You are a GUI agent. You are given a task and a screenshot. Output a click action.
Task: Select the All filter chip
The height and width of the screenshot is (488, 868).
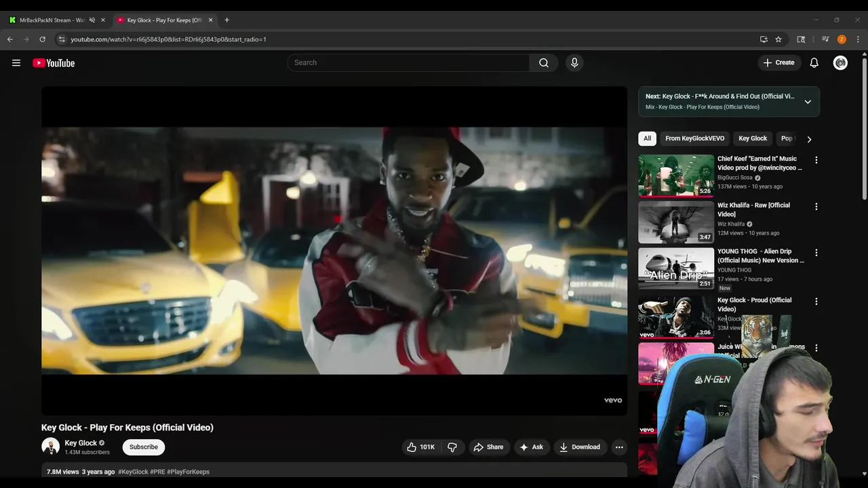click(647, 138)
